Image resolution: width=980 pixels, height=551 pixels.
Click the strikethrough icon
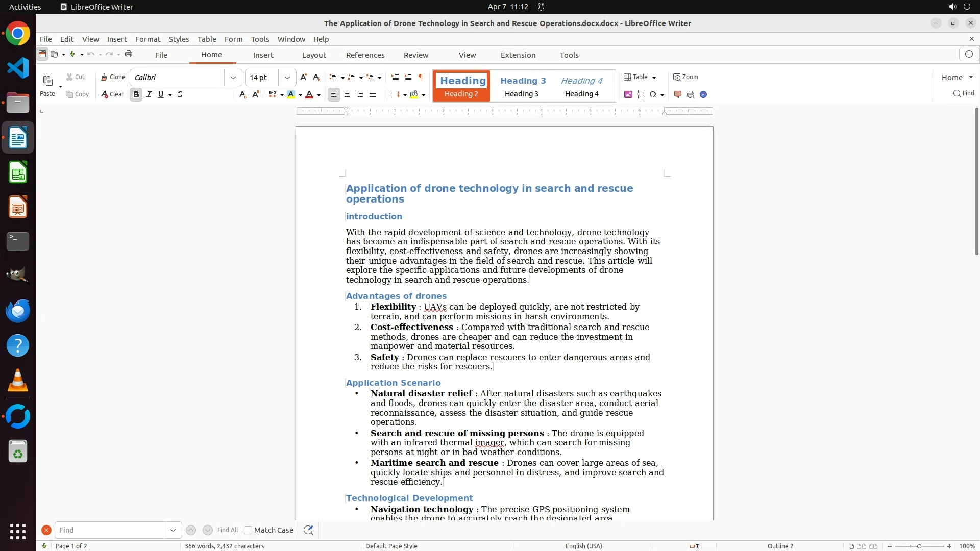point(180,94)
